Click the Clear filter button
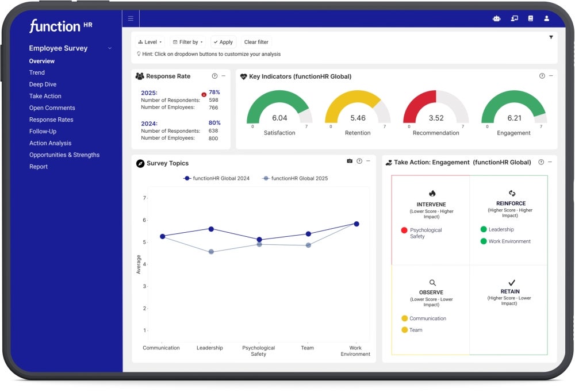 [x=256, y=42]
